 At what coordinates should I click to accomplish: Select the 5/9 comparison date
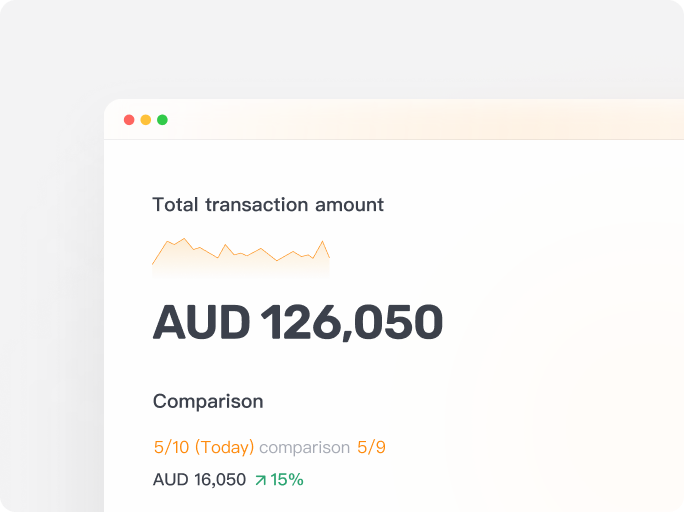tap(371, 447)
